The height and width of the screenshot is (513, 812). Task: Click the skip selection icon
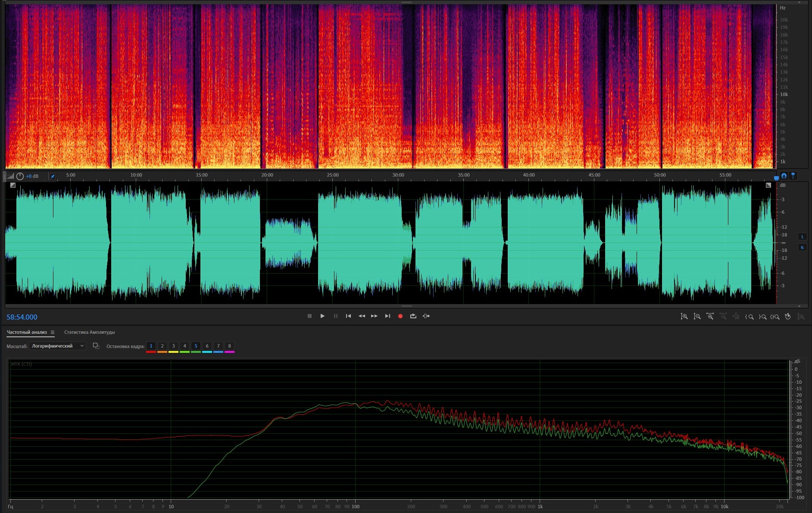(426, 316)
